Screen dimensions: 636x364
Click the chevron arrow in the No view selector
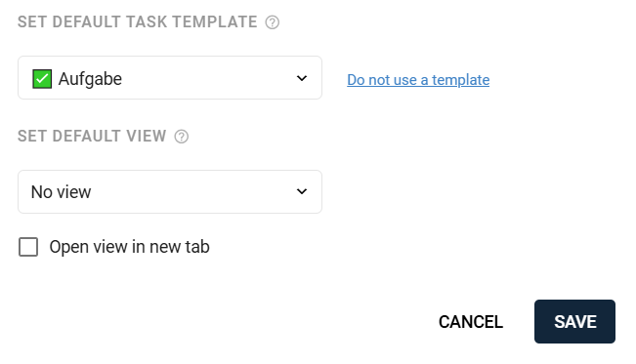(301, 191)
